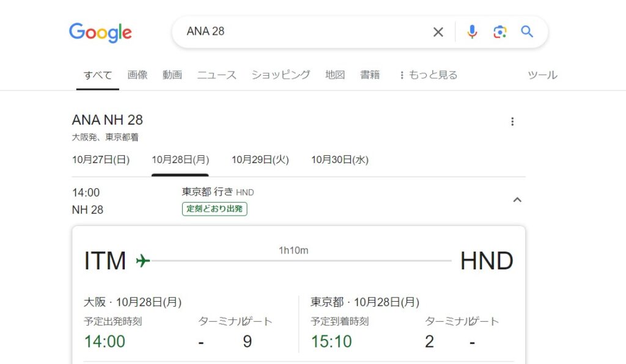Open the 地図 tab
Image resolution: width=626 pixels, height=364 pixels.
(335, 75)
